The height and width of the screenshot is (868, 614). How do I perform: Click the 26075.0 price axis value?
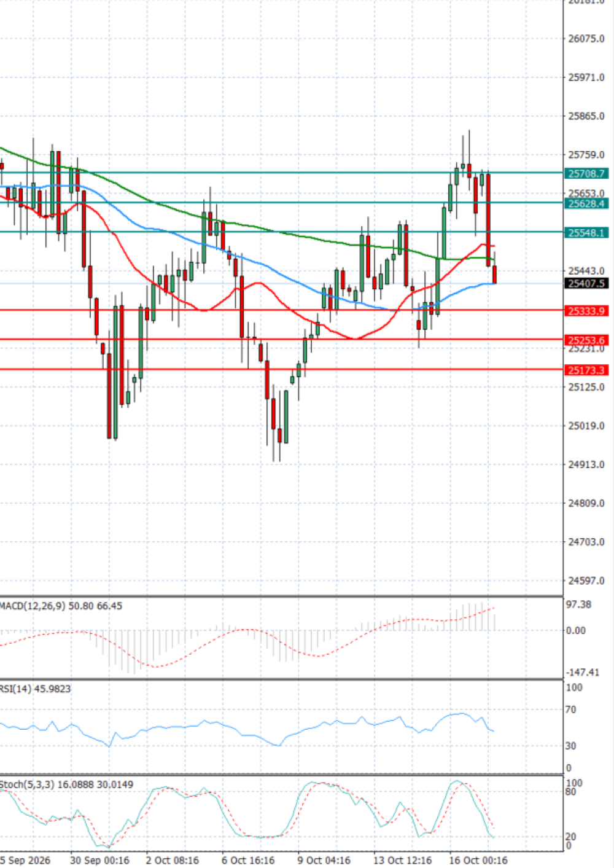coord(586,39)
